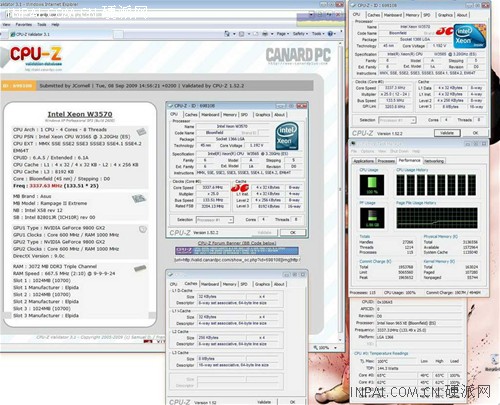This screenshot has height=405, width=500.
Task: Expand the arrow next to the Print icon
Action: click(272, 34)
